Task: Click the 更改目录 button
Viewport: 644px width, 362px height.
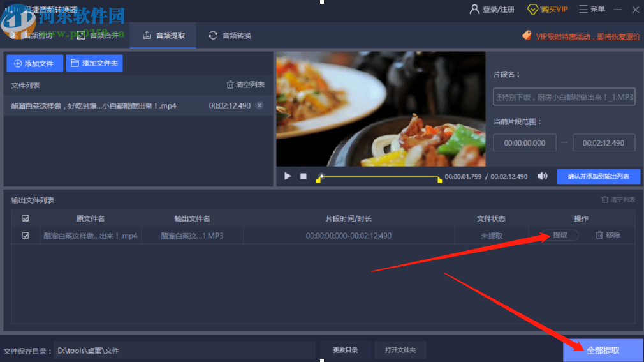Action: [346, 350]
